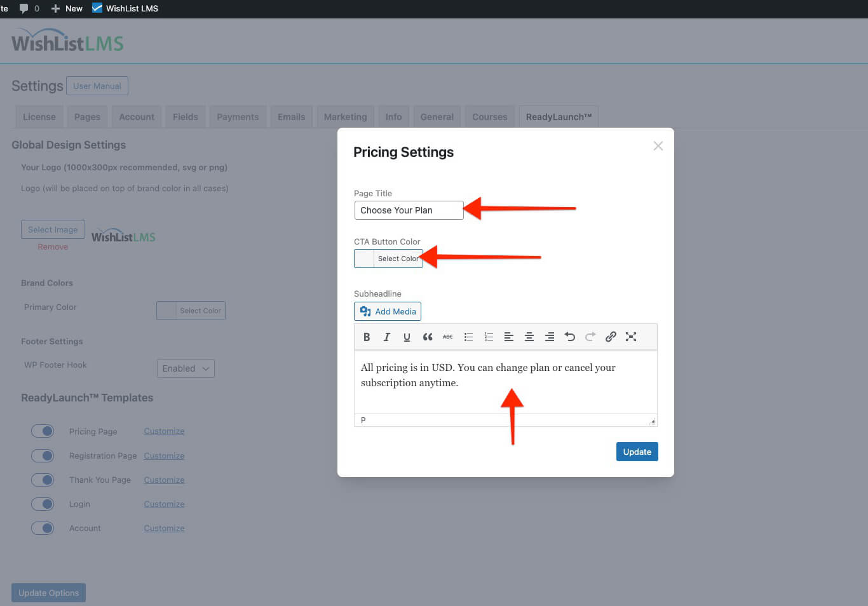The width and height of the screenshot is (868, 606).
Task: Switch to the Payments tab
Action: click(x=238, y=116)
